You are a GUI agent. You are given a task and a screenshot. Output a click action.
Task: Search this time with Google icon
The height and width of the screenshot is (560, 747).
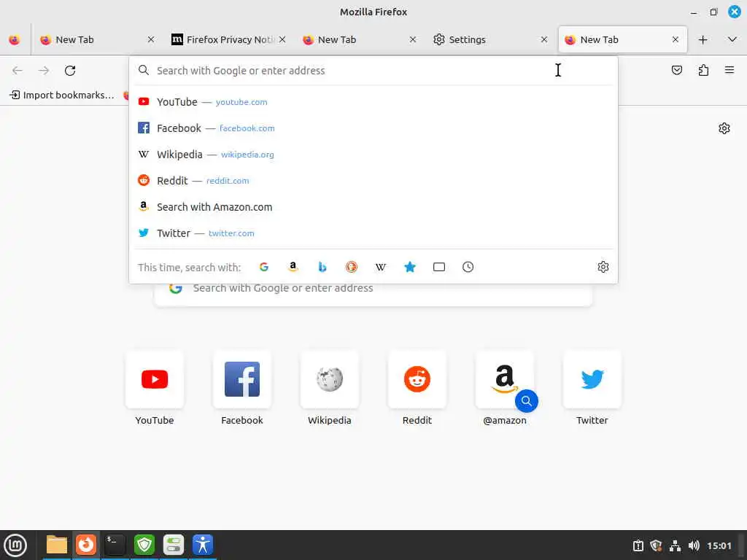click(264, 267)
